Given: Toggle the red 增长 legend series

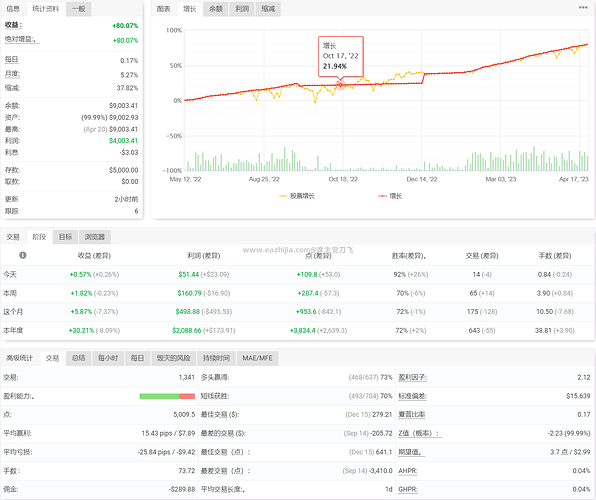Looking at the screenshot, I should point(390,196).
